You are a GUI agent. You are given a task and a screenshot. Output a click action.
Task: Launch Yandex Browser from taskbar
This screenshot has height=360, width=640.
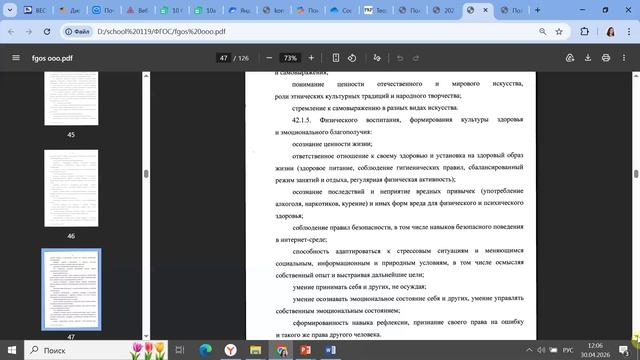pyautogui.click(x=231, y=350)
